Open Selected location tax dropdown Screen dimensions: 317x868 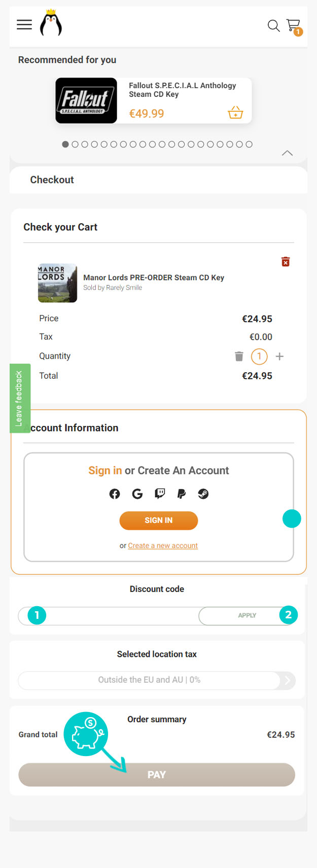point(156,680)
